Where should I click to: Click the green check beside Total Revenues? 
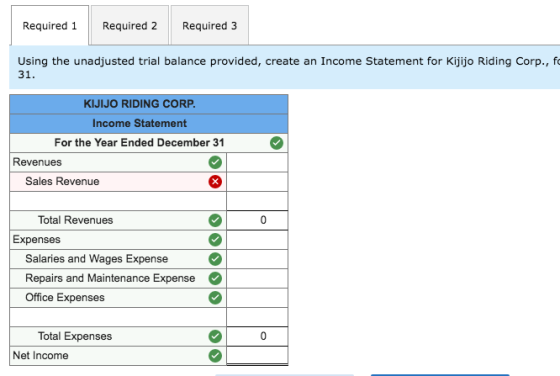click(x=215, y=220)
